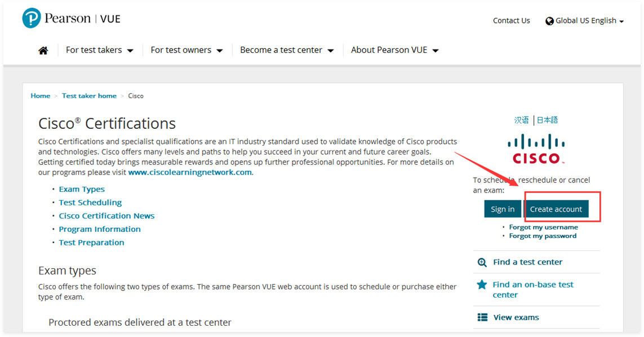Viewport: 644px width, 337px height.
Task: Switch the page to Japanese (日本語)
Action: [547, 120]
